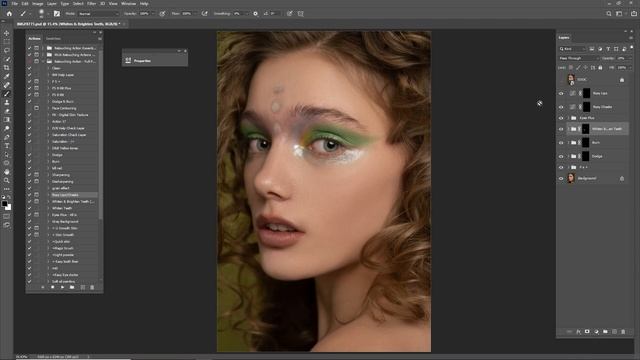Open the File menu

point(15,3)
